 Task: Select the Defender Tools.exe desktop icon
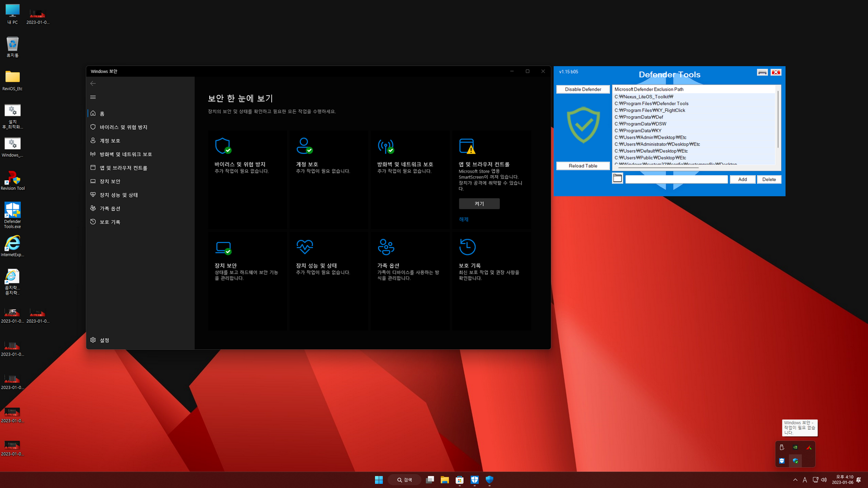[x=13, y=215]
